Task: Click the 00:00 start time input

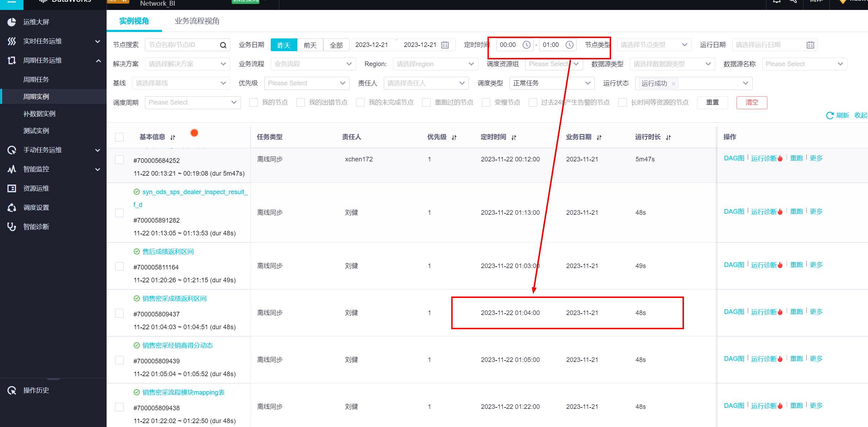Action: coord(514,45)
